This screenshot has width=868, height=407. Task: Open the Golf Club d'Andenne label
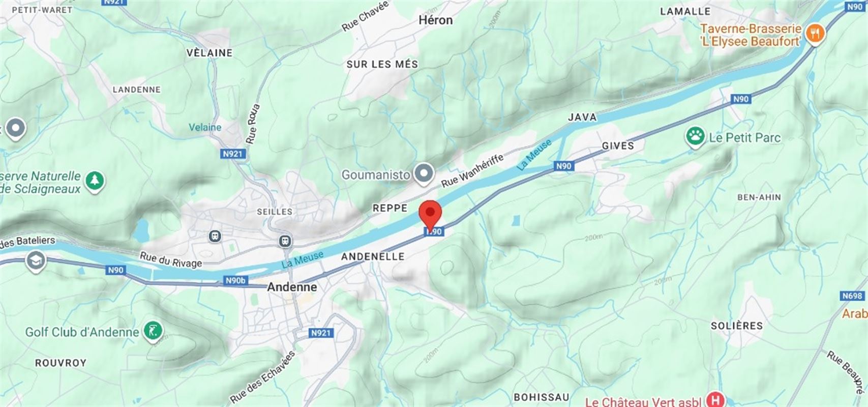(82, 332)
